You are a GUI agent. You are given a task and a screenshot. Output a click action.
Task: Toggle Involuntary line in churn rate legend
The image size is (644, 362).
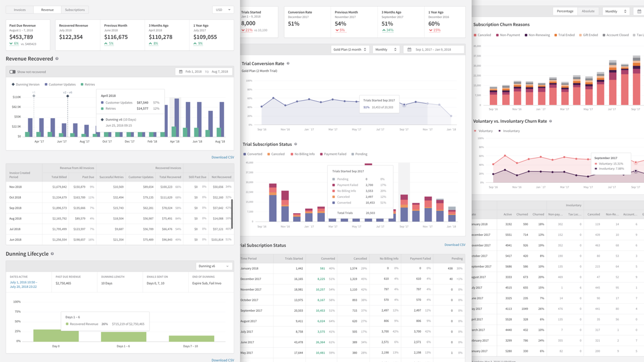coord(509,131)
